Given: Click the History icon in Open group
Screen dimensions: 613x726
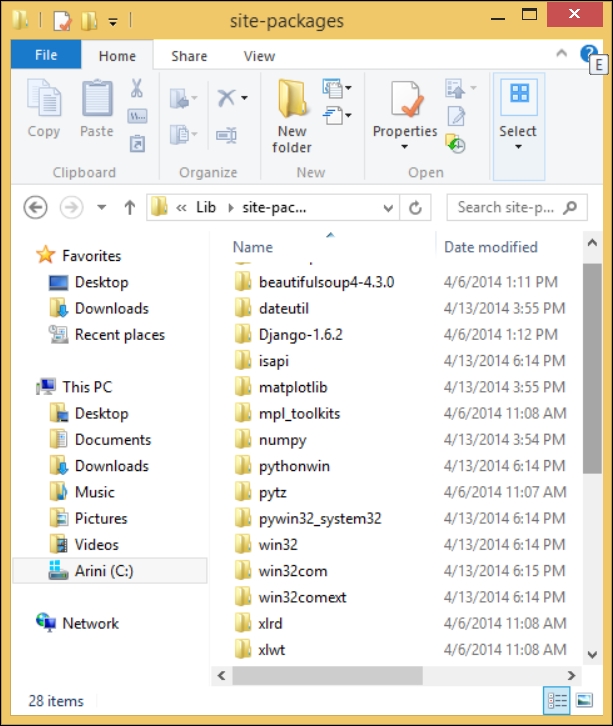Looking at the screenshot, I should click(x=456, y=144).
